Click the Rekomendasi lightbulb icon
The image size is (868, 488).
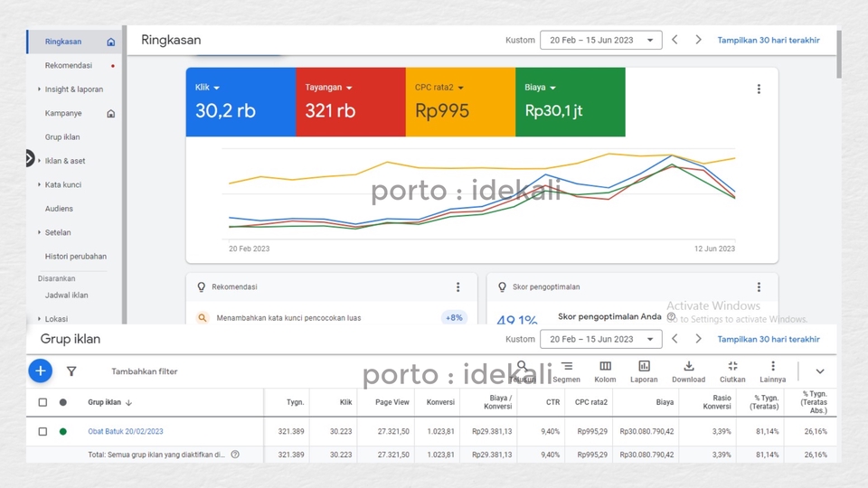click(x=202, y=287)
